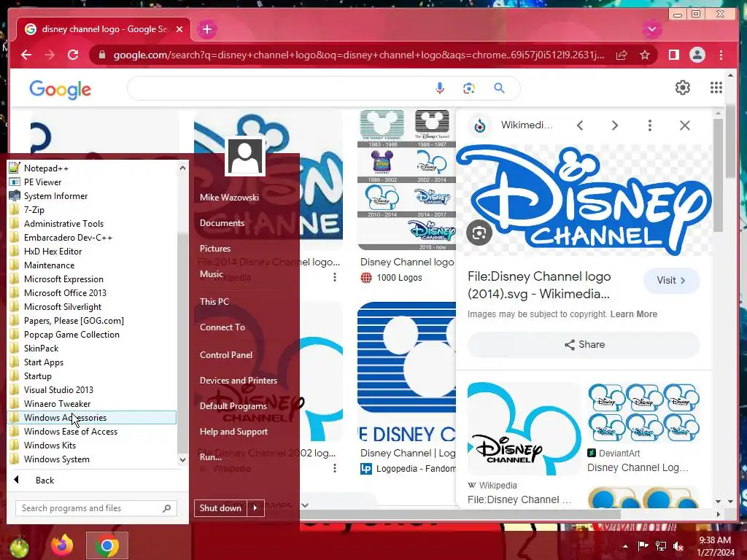Open Documents in Start menu
Image resolution: width=747 pixels, height=560 pixels.
pyautogui.click(x=222, y=223)
